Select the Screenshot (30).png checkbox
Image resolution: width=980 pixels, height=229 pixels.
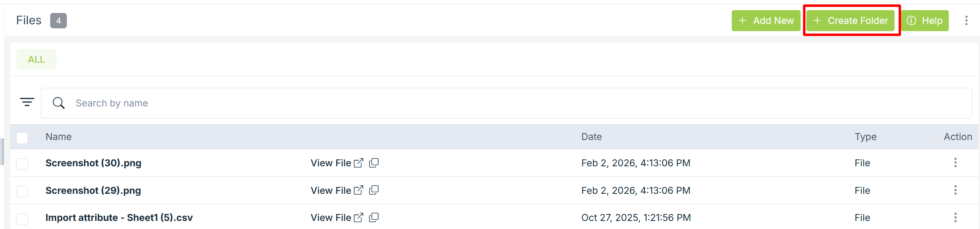[x=22, y=164]
